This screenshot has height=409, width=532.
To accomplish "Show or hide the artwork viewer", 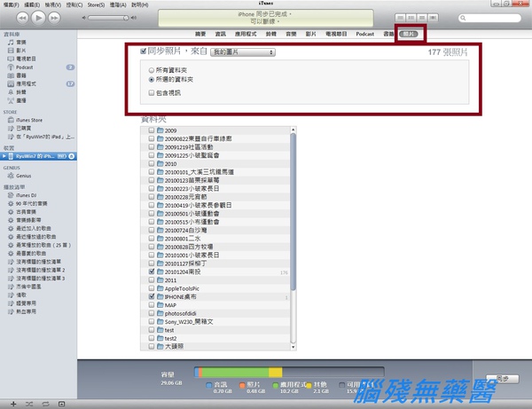I will point(61,404).
